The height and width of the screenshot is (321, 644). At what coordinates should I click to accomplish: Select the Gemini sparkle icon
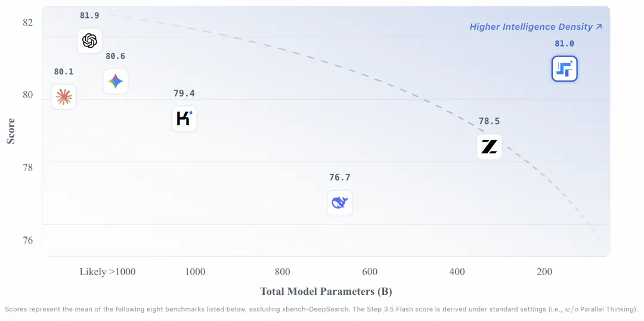pyautogui.click(x=116, y=81)
